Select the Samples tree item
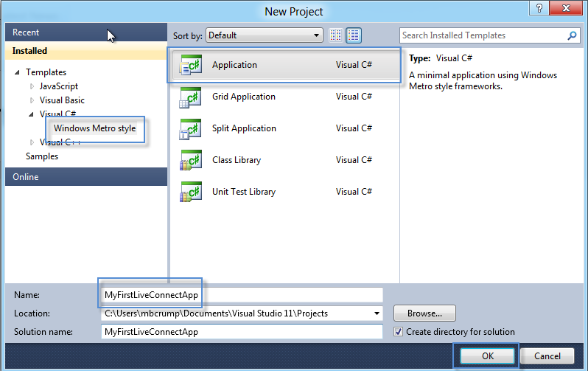 42,156
